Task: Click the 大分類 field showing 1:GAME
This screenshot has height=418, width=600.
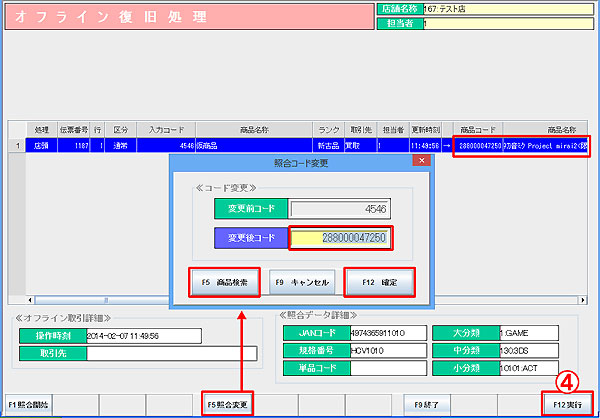Action: pos(549,332)
